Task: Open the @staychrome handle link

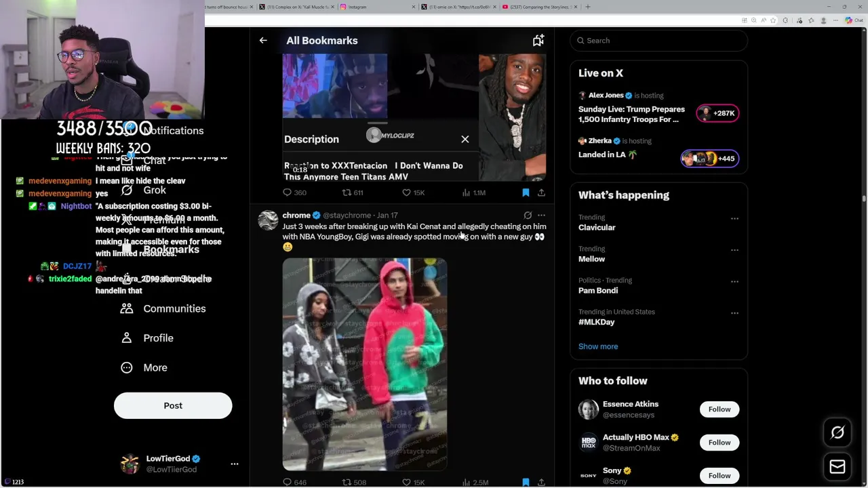Action: 347,216
